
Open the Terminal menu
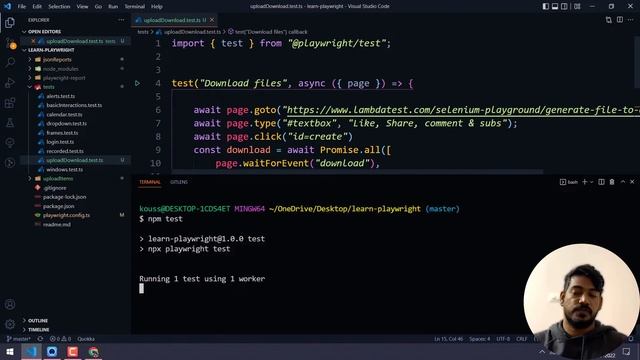pos(135,7)
